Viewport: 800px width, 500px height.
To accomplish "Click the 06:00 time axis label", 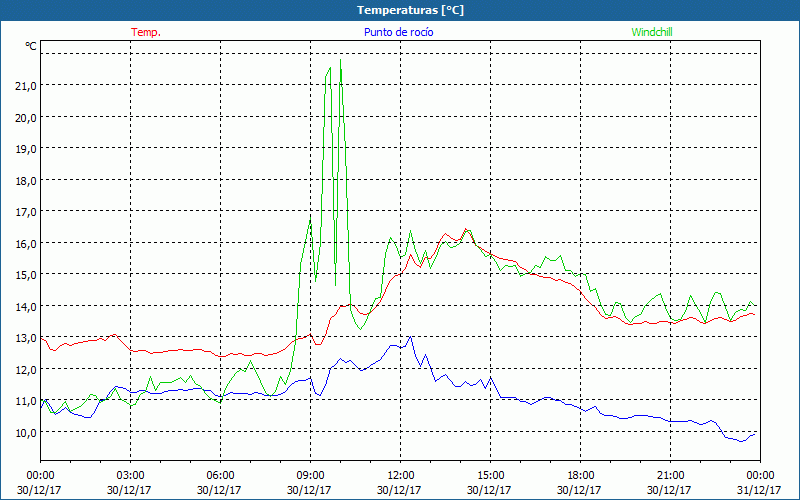I will click(x=220, y=476).
